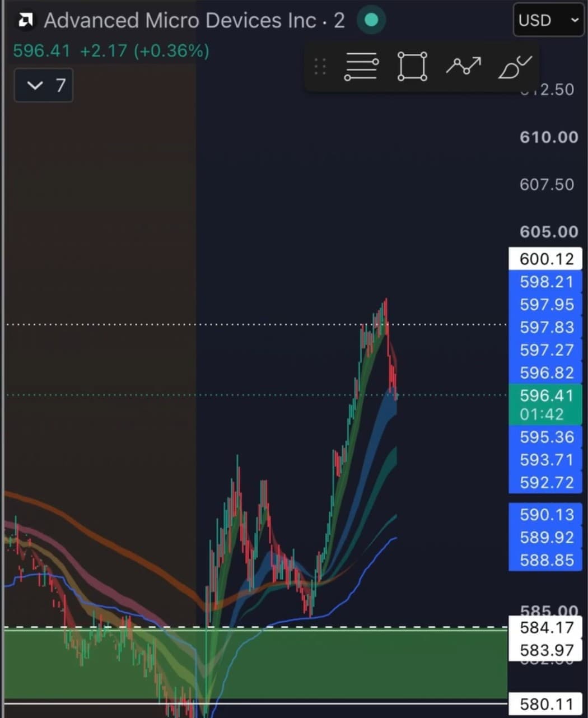Select the 600.12 white price label
Screen dimensions: 588x718
coord(546,259)
